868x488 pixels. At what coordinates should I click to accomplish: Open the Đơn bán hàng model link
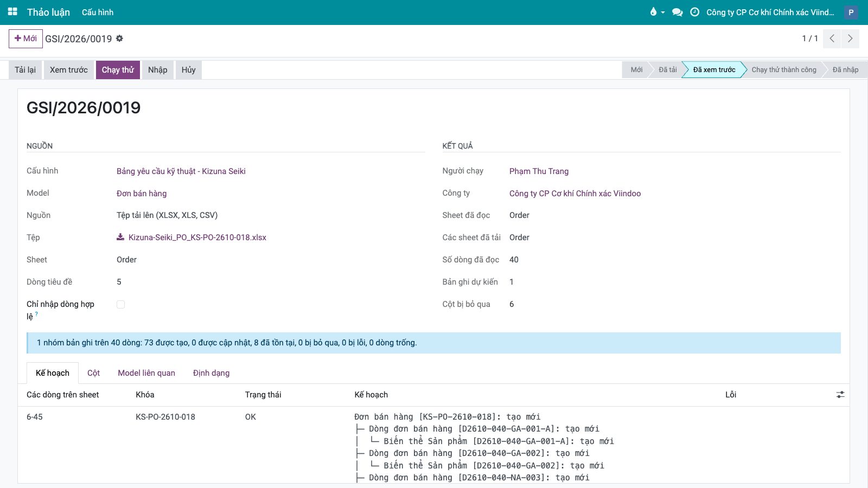point(142,194)
